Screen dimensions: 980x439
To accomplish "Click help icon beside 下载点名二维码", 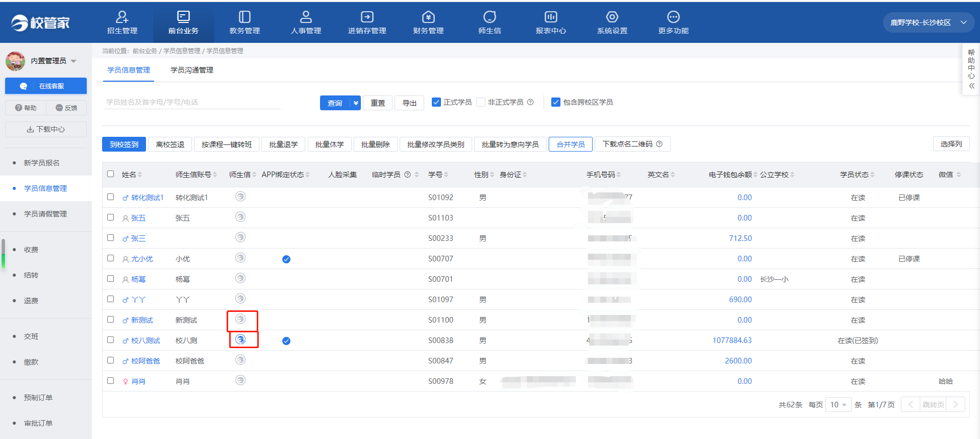I will (x=659, y=144).
